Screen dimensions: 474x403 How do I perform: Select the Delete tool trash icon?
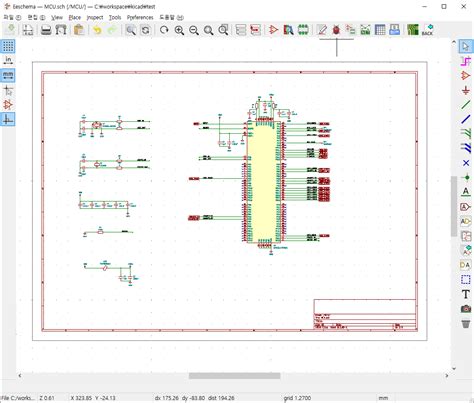pos(466,323)
